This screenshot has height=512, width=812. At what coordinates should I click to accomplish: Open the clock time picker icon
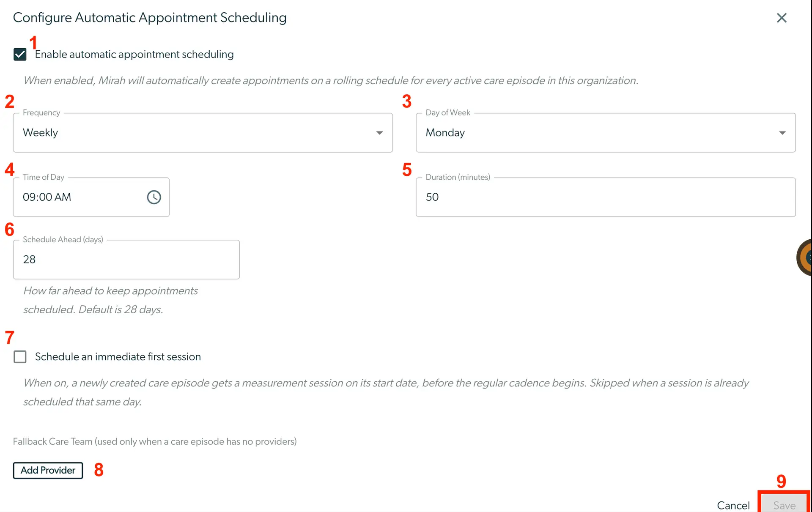click(x=154, y=197)
